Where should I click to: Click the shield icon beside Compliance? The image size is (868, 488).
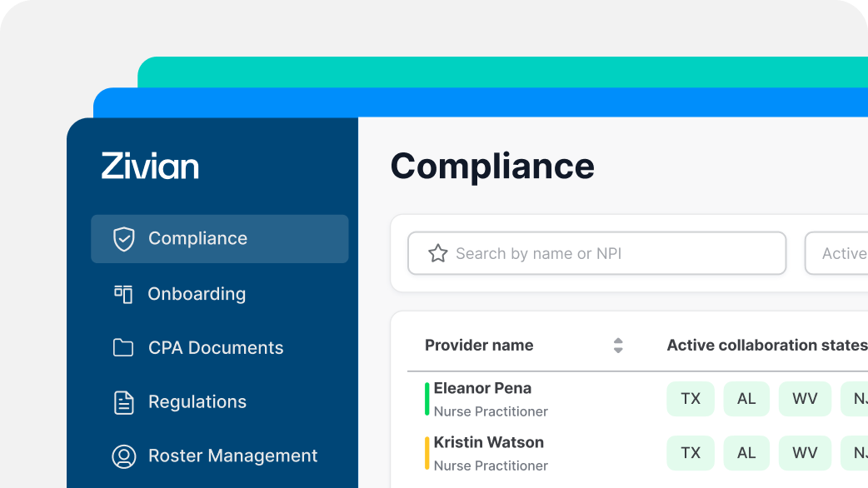[x=123, y=239]
